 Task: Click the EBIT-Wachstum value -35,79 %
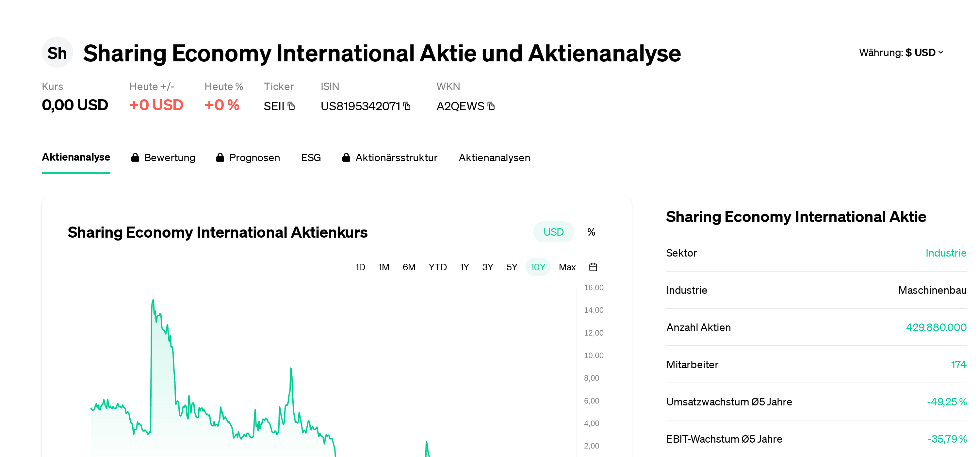coord(947,439)
